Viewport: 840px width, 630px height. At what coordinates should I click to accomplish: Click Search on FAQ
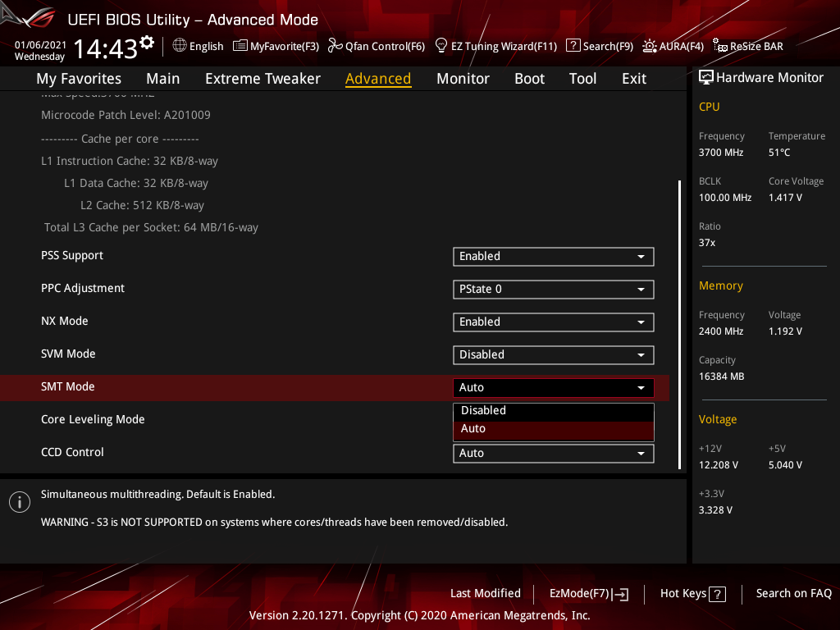[793, 593]
